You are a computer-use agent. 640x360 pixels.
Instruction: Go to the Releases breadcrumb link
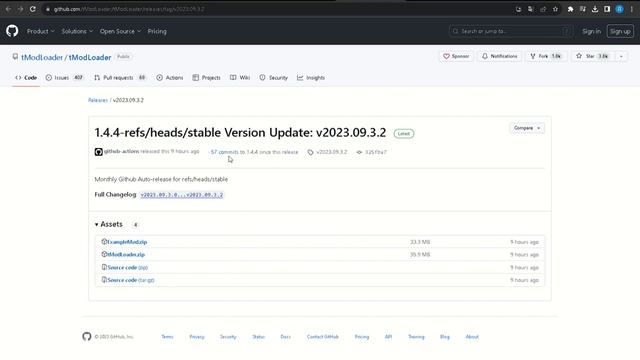98,100
